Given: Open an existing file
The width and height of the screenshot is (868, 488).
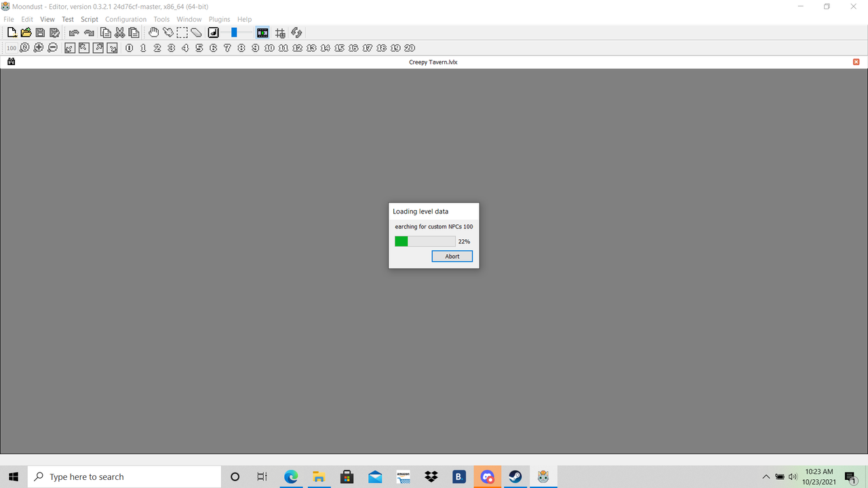Looking at the screenshot, I should click(26, 33).
